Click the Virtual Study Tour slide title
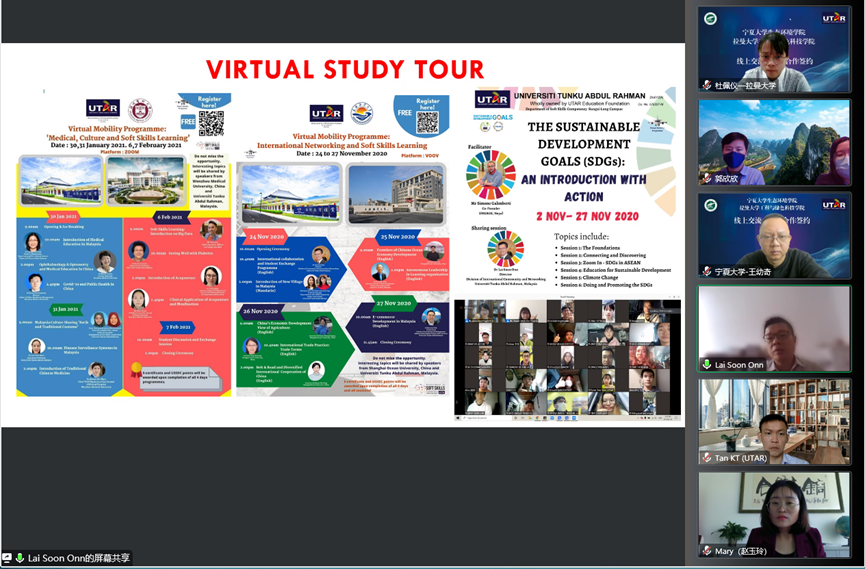Image resolution: width=865 pixels, height=569 pixels. pyautogui.click(x=344, y=69)
